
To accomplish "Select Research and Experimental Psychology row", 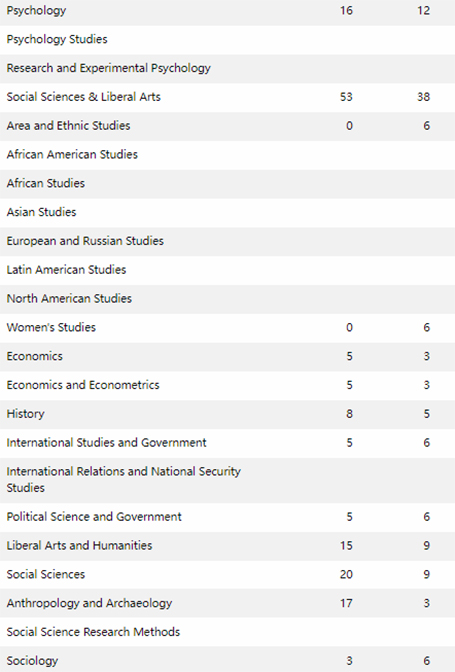I will click(228, 68).
